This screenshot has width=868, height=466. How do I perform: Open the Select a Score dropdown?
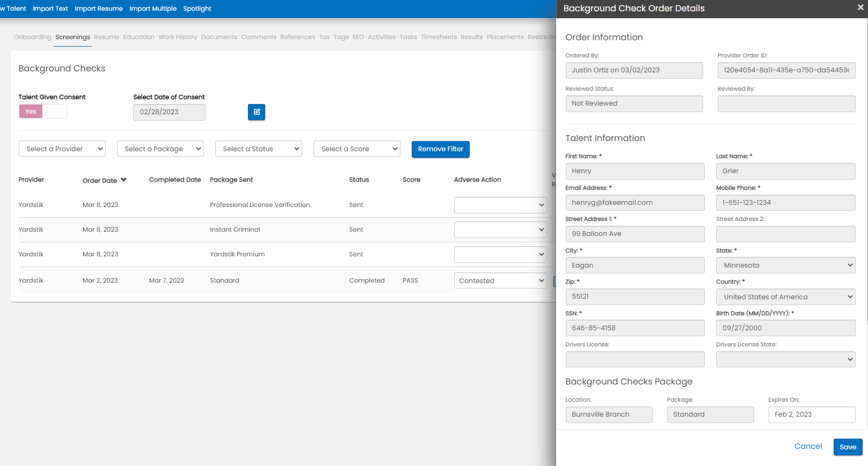tap(357, 149)
